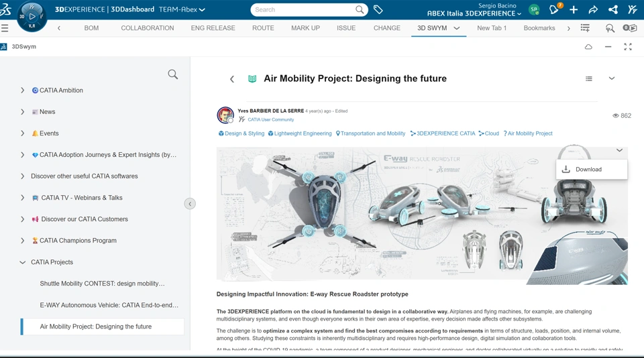Show more tabs with right arrow
The width and height of the screenshot is (644, 358).
[568, 28]
